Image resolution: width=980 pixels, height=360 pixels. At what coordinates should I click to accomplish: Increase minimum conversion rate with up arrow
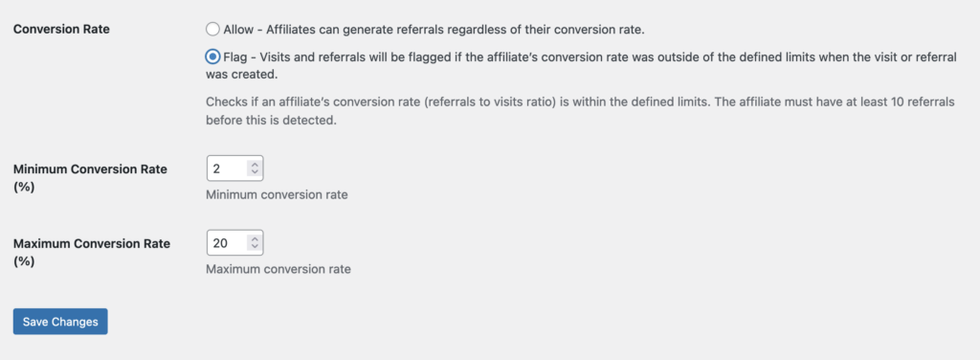[x=255, y=165]
